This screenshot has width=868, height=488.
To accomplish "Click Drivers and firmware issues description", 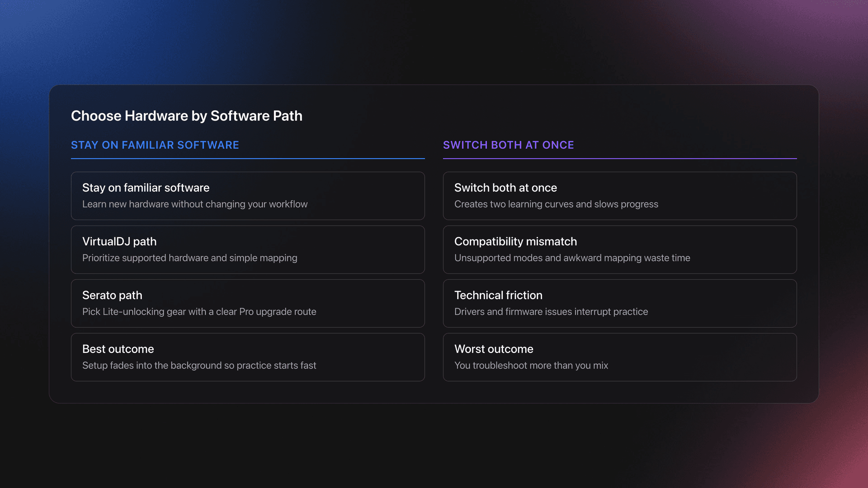I will 551,312.
